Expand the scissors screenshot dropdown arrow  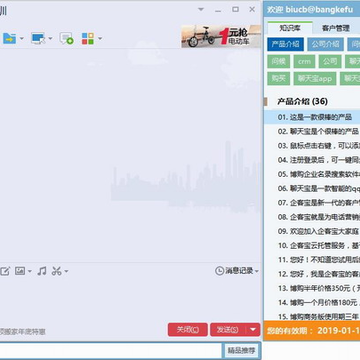pos(66,272)
